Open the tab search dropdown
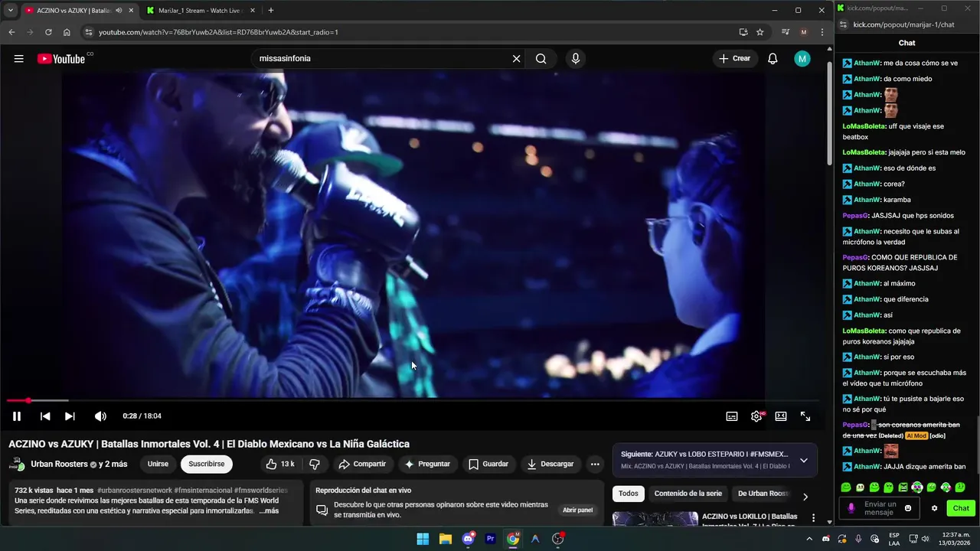Viewport: 980px width, 551px height. [x=10, y=10]
